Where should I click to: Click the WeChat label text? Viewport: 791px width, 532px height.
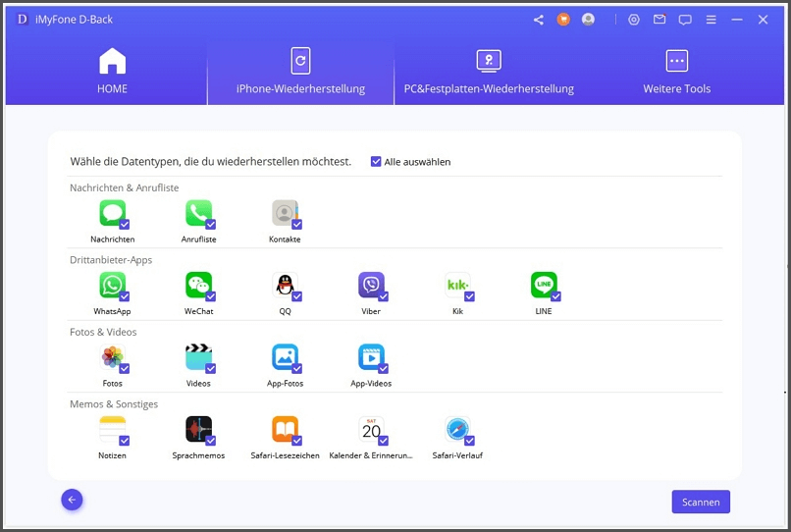(199, 311)
